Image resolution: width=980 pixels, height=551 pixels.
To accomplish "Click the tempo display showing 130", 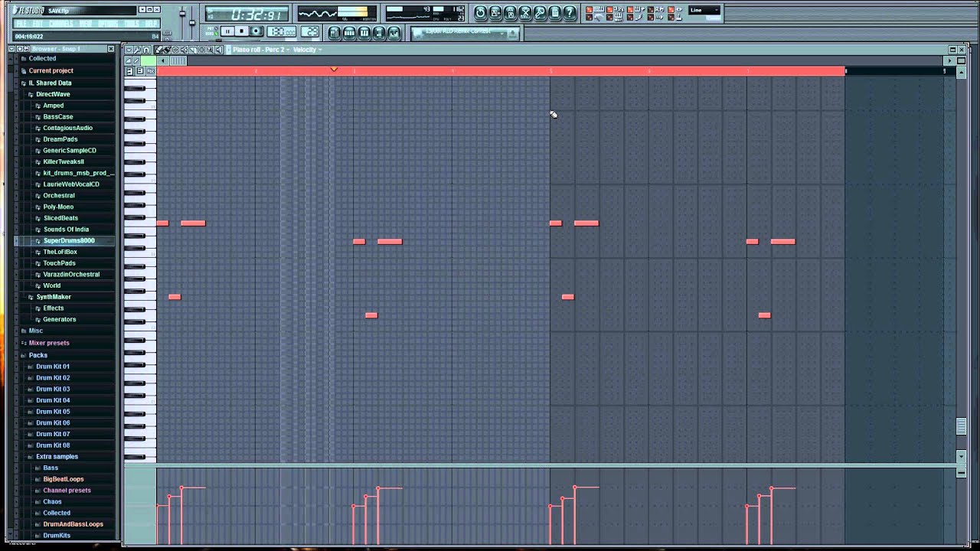I will 282,31.
